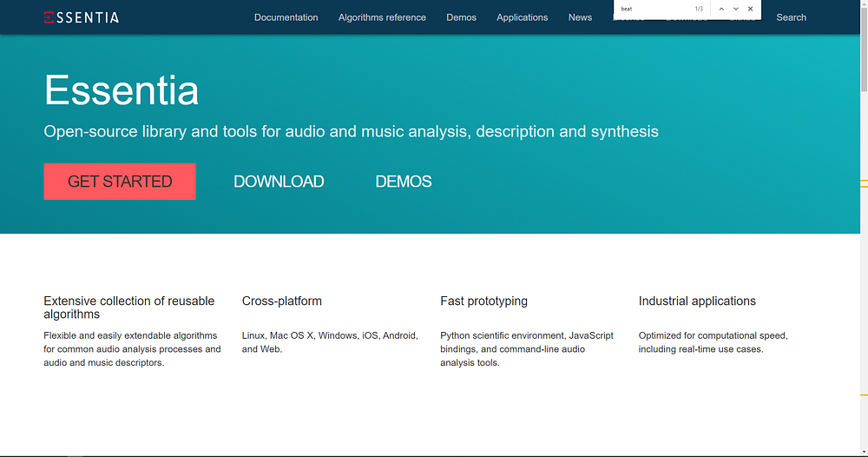The height and width of the screenshot is (457, 868).
Task: Open the Documentation menu item
Action: pos(286,17)
